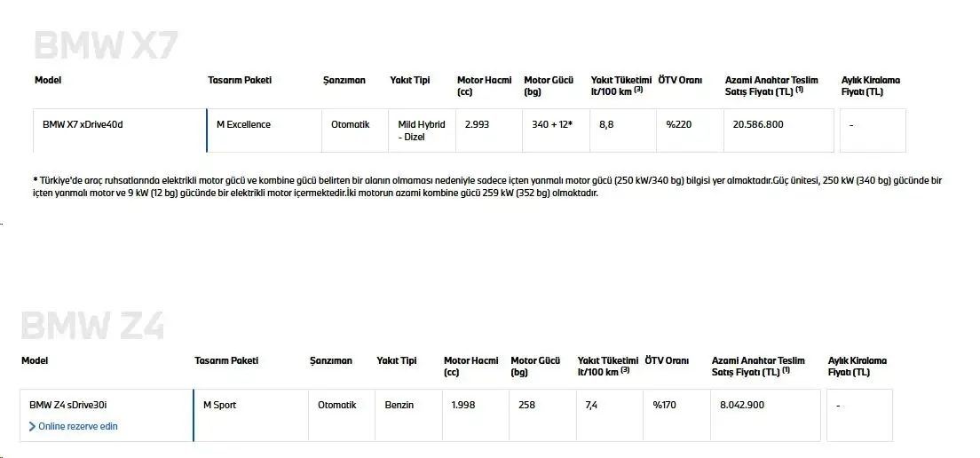Click the 340 + 12* engine power value

[552, 124]
